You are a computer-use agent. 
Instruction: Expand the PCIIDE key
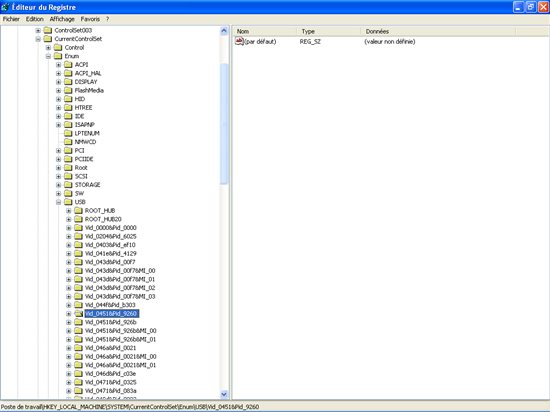click(x=59, y=159)
